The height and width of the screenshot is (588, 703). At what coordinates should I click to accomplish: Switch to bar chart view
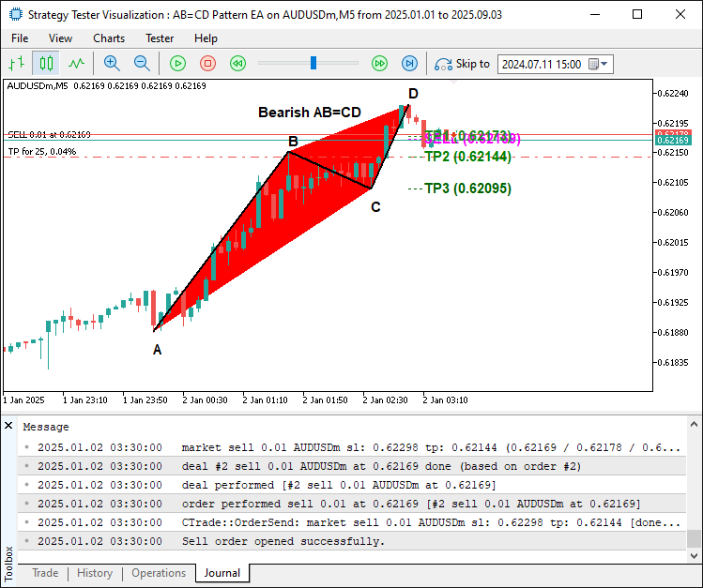(17, 63)
